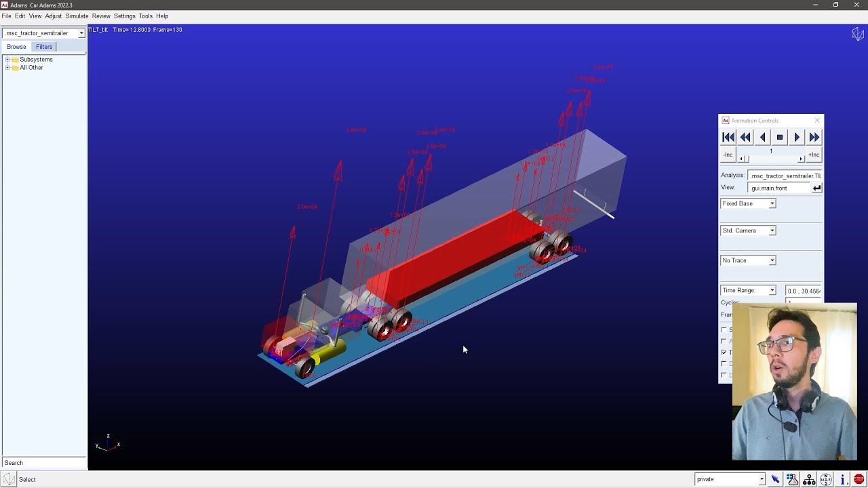This screenshot has width=868, height=488.
Task: Open the View menu
Action: [35, 16]
